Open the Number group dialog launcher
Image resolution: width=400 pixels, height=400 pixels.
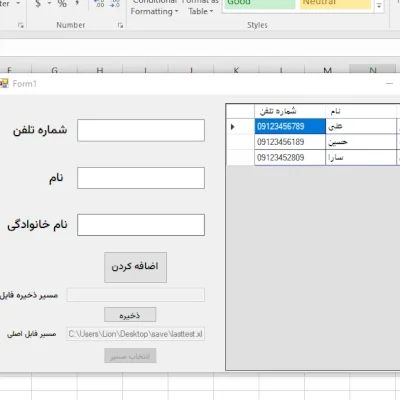click(120, 25)
